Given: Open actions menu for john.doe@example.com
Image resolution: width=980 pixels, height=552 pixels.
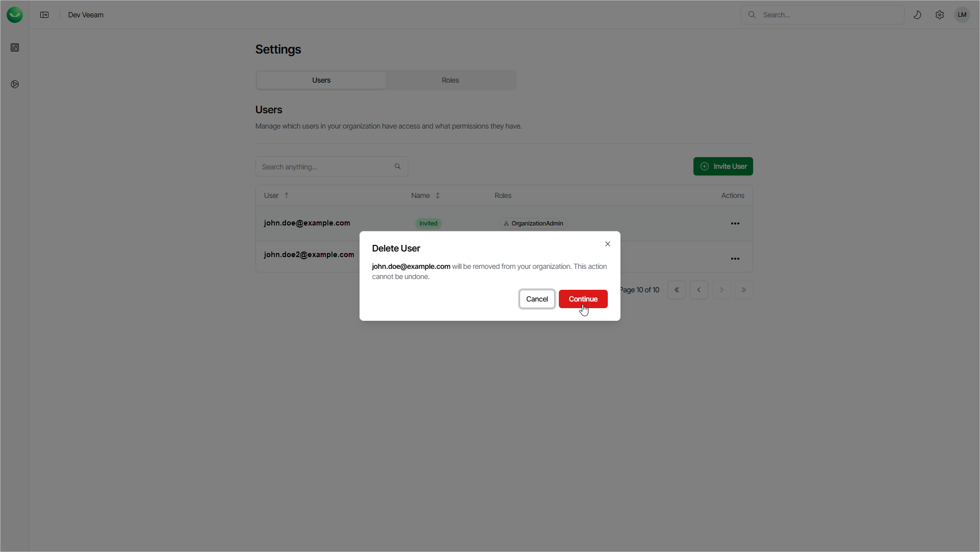Looking at the screenshot, I should click(735, 223).
